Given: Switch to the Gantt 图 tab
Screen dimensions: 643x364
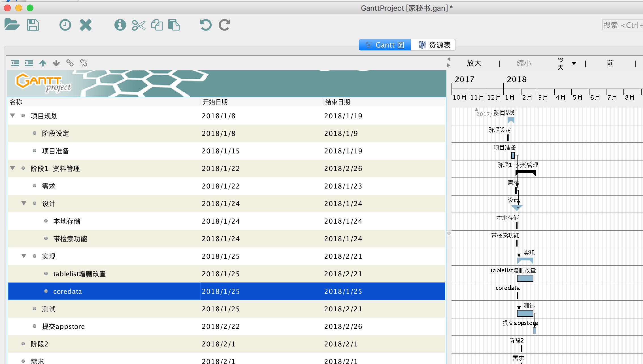Looking at the screenshot, I should 385,45.
